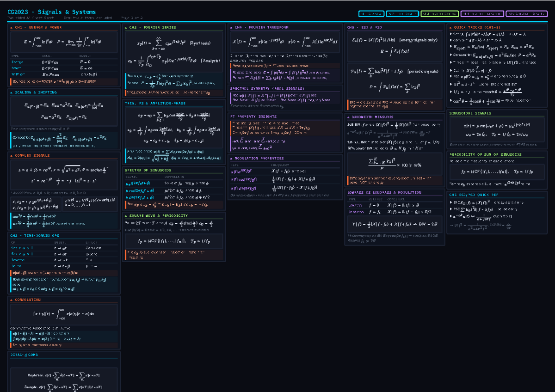555x392 pixels.
Task: Click the title CG2023 · Signals & Systems
Action: (52, 12)
